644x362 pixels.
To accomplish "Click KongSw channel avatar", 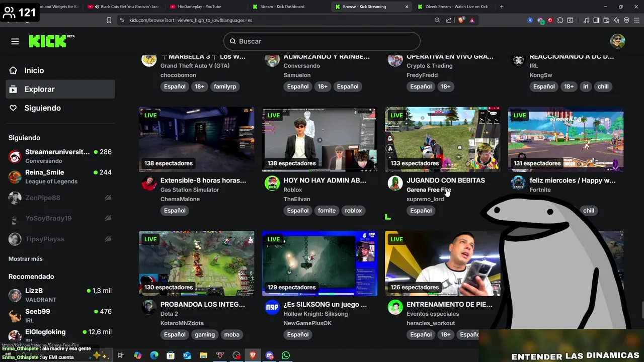I will [x=518, y=59].
